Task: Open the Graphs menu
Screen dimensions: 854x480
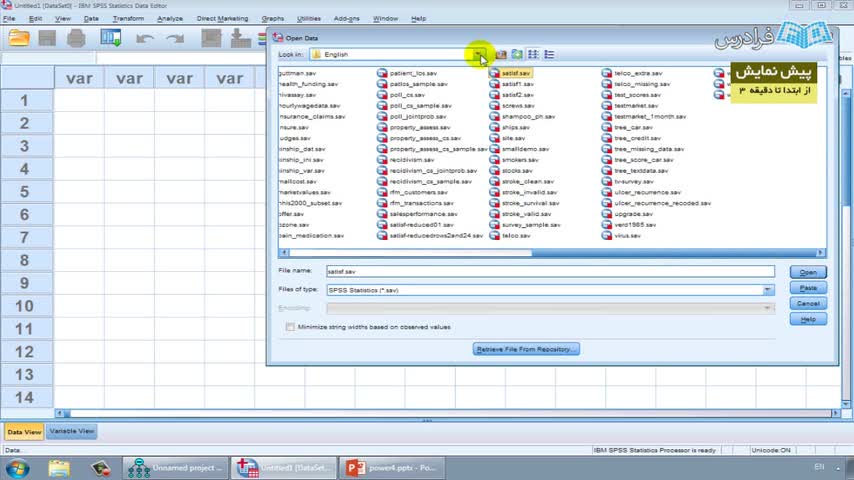Action: pyautogui.click(x=272, y=19)
